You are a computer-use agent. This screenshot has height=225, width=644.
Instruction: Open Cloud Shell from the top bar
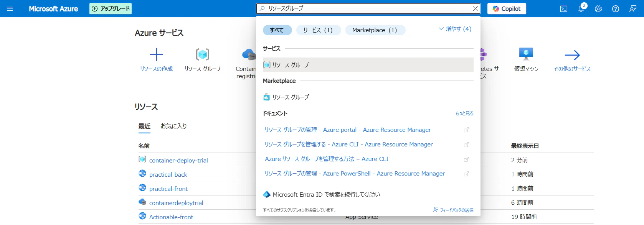[x=563, y=9]
